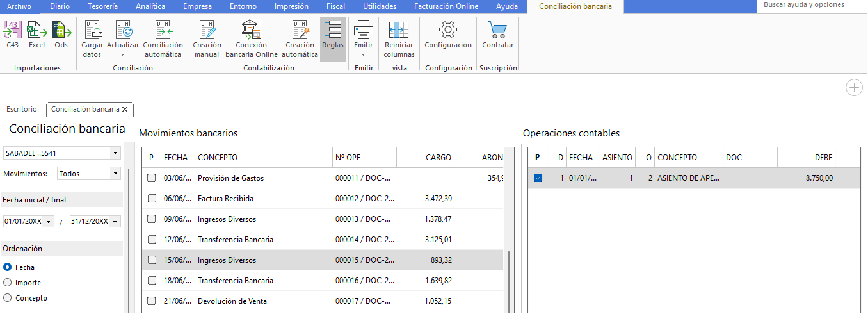Import movements from Ods file
The width and height of the screenshot is (868, 314).
(x=61, y=35)
